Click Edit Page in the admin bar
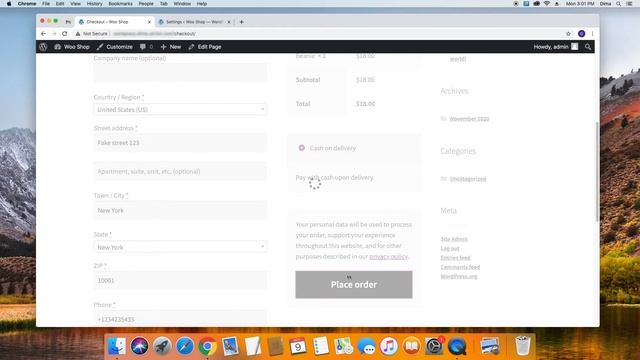The image size is (640, 360). (205, 47)
